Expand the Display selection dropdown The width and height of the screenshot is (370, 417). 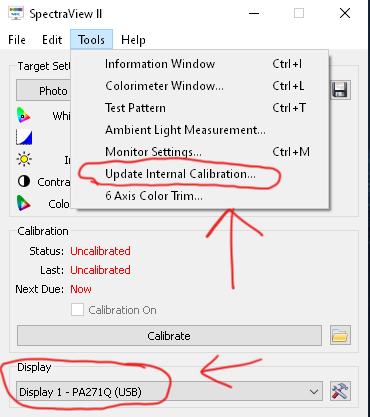click(169, 391)
